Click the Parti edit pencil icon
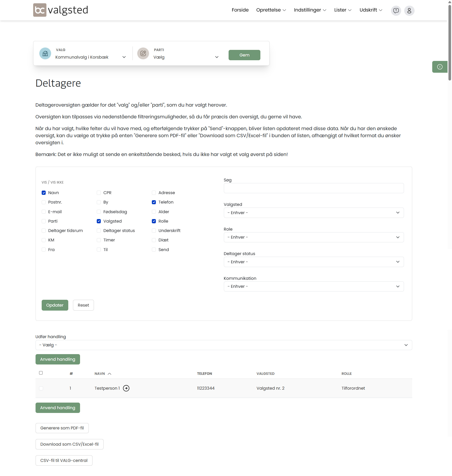The image size is (452, 476). [143, 53]
